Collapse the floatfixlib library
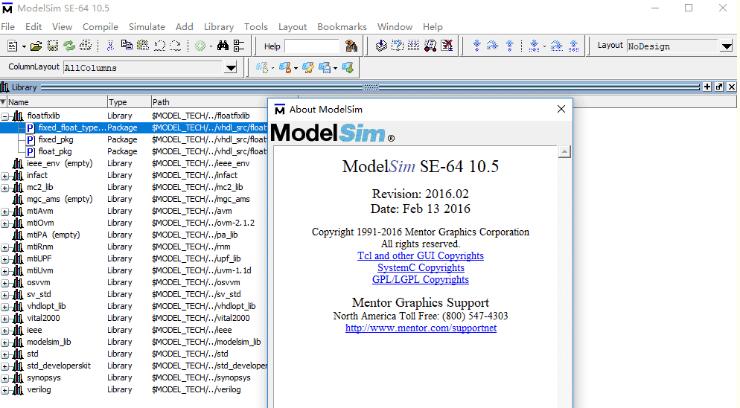The height and width of the screenshot is (408, 740). [5, 116]
